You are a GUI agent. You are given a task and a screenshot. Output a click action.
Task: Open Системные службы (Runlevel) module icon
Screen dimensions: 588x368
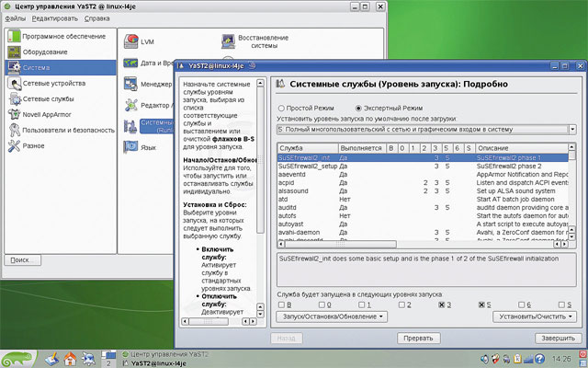click(x=130, y=127)
